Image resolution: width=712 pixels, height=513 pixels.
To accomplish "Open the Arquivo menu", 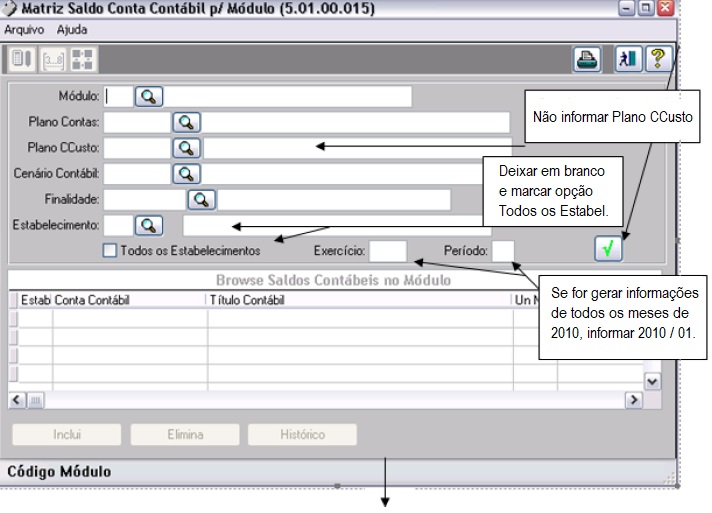I will click(x=24, y=30).
